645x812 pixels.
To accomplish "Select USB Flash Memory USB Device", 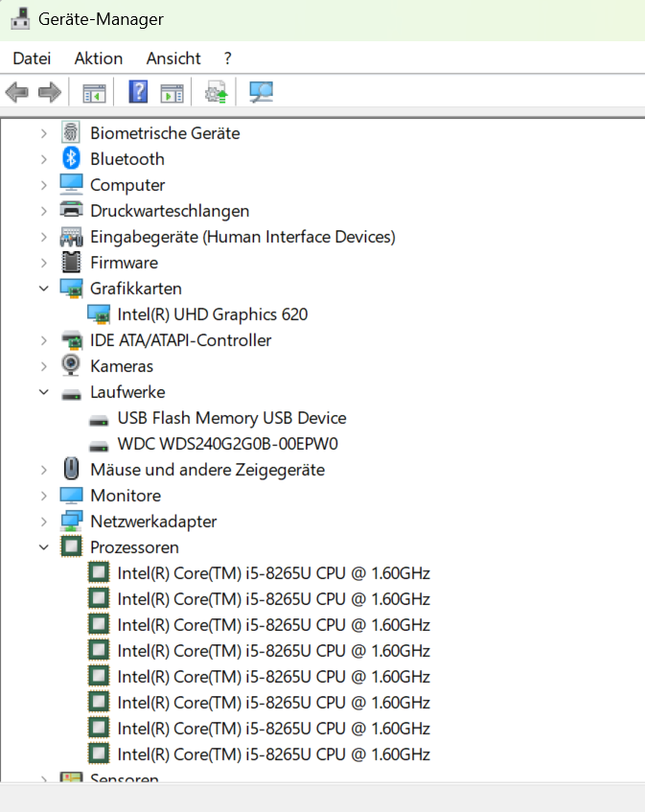I will click(232, 418).
